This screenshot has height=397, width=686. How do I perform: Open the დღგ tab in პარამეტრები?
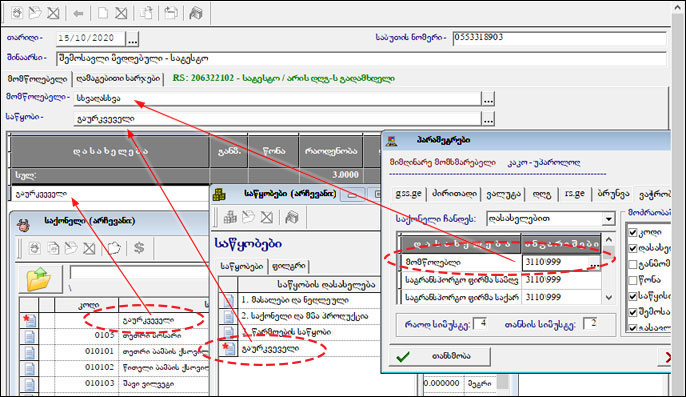click(542, 193)
